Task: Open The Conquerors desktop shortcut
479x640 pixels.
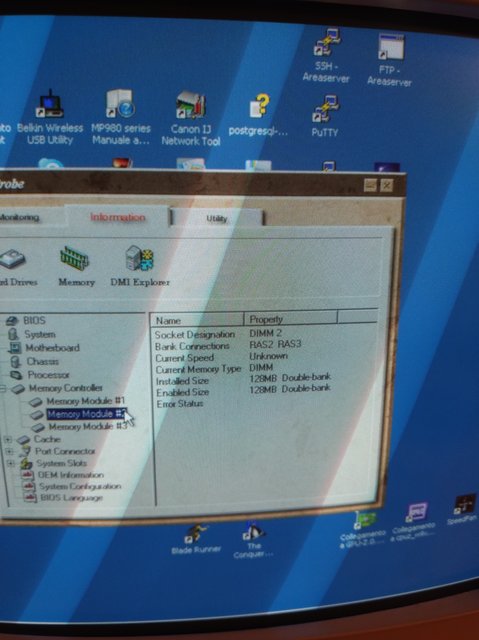Action: point(253,541)
